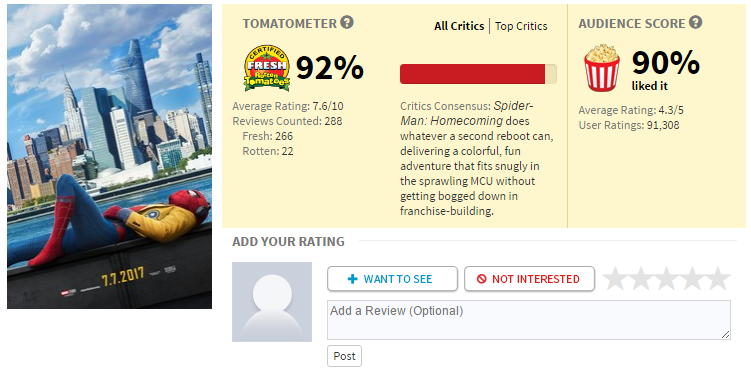Click the Certified Fresh badge icon
The width and height of the screenshot is (751, 370).
[267, 69]
